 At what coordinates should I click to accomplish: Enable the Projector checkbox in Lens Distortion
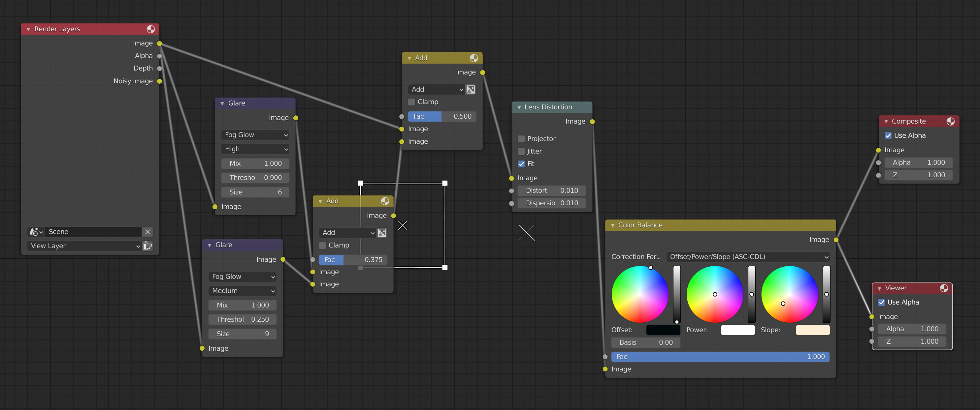[x=521, y=139]
